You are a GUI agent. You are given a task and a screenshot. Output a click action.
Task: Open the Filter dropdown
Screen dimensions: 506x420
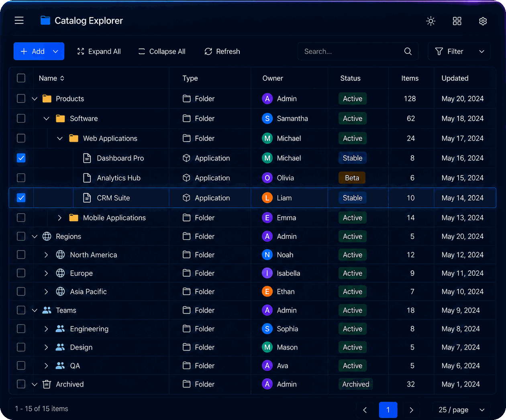pyautogui.click(x=459, y=51)
